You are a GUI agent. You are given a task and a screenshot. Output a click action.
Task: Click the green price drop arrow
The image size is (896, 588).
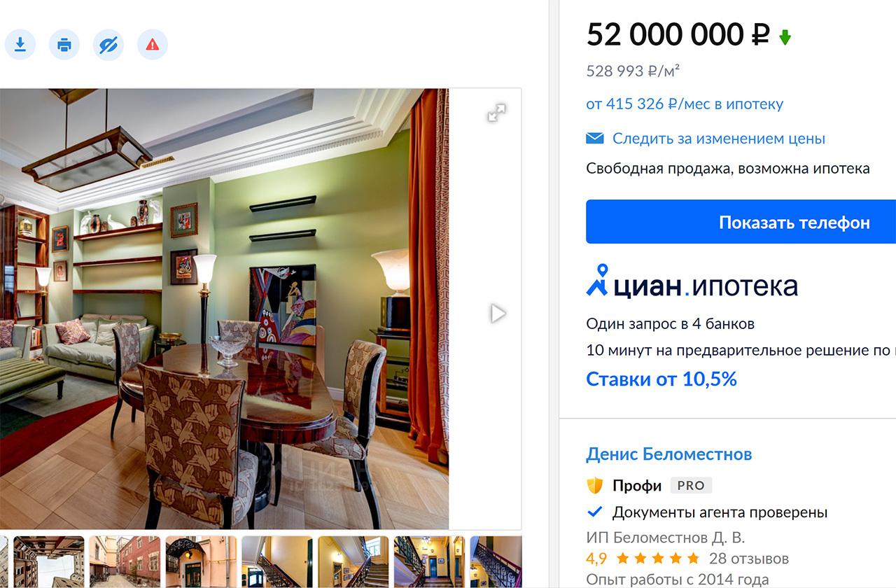coord(785,37)
